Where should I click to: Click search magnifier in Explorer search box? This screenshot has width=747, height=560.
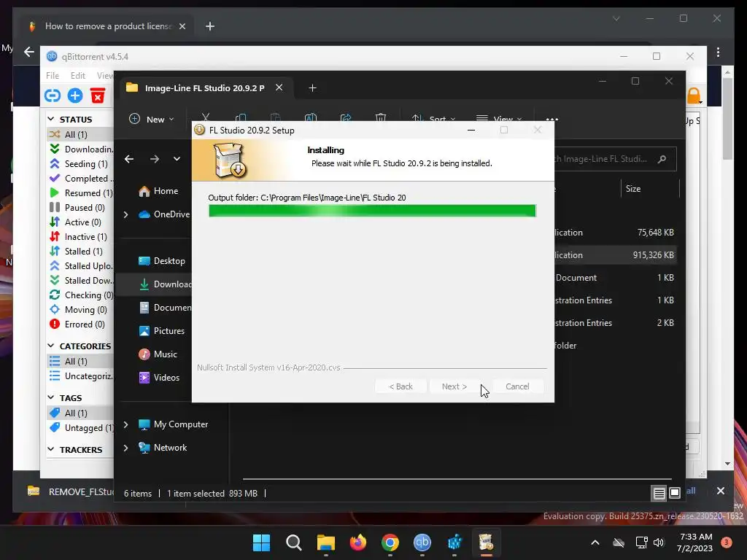click(662, 159)
